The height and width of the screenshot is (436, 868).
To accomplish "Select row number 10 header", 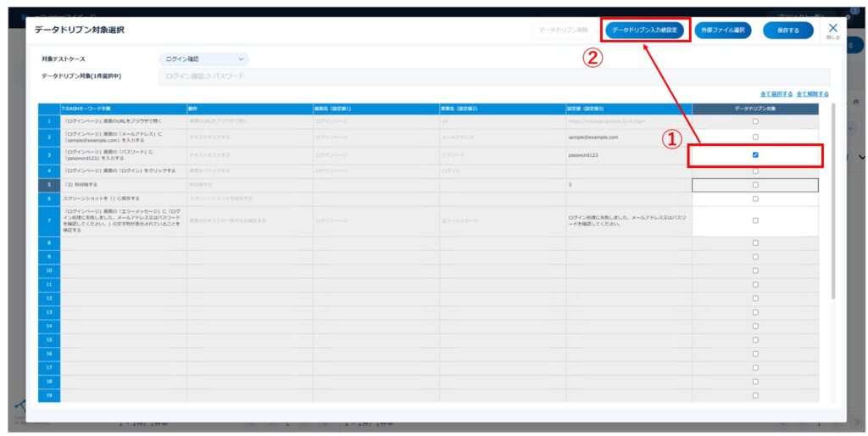I will click(x=49, y=271).
